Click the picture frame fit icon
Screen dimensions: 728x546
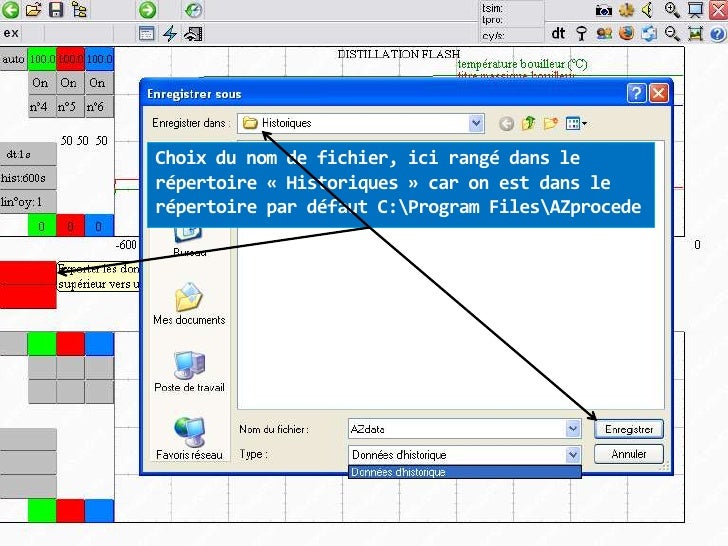pyautogui.click(x=695, y=33)
